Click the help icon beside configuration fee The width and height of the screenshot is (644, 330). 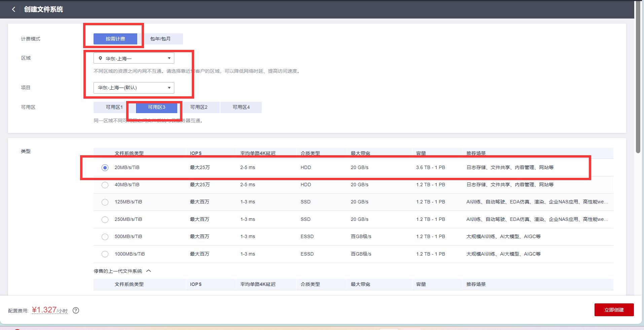(x=76, y=310)
